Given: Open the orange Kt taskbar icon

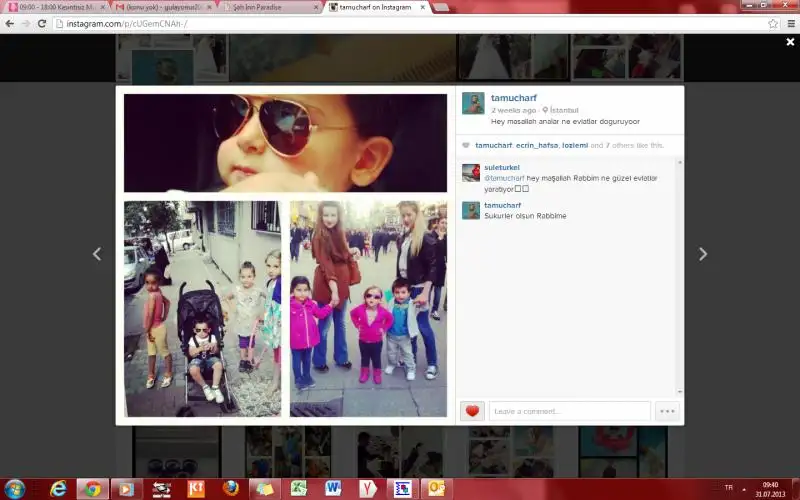Looking at the screenshot, I should [196, 489].
